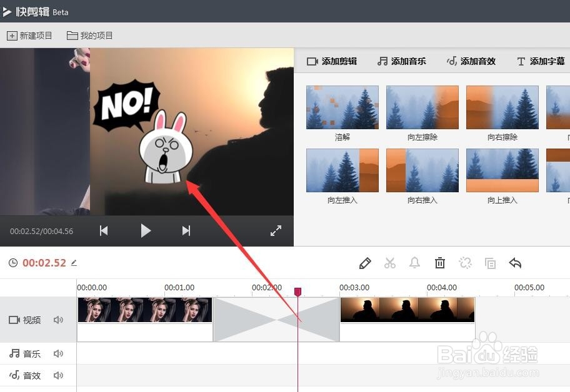Expand preview to fullscreen
This screenshot has height=392, width=570.
tap(276, 230)
